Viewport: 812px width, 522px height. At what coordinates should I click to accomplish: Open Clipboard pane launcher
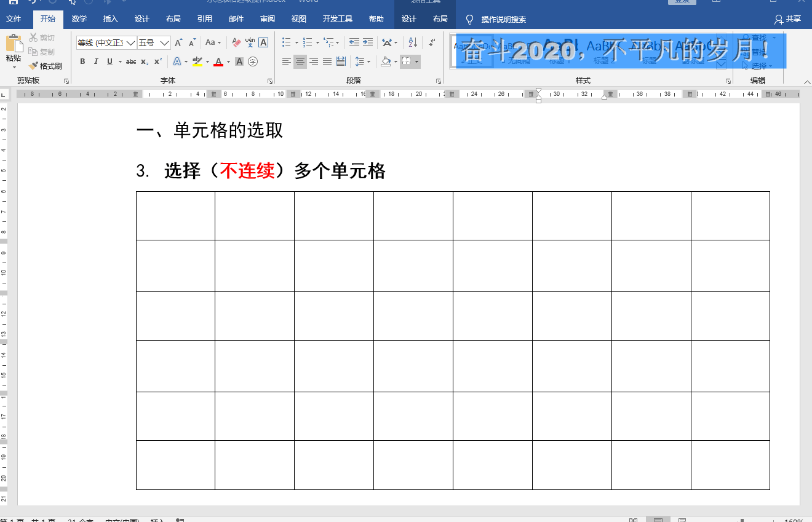[66, 81]
